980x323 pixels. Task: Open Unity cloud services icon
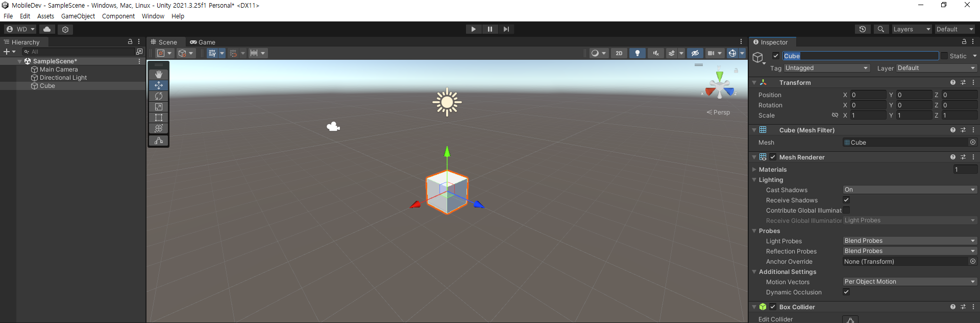(x=47, y=29)
